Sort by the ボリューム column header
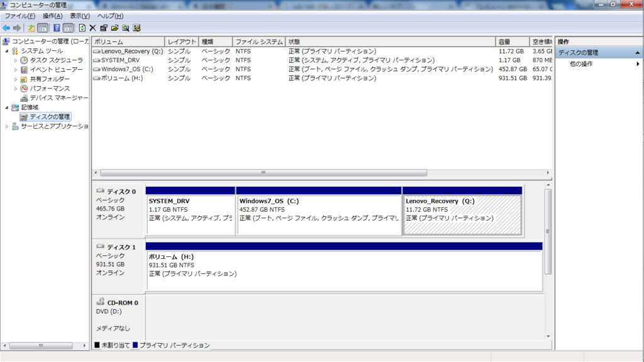Image resolution: width=644 pixels, height=362 pixels. [128, 42]
